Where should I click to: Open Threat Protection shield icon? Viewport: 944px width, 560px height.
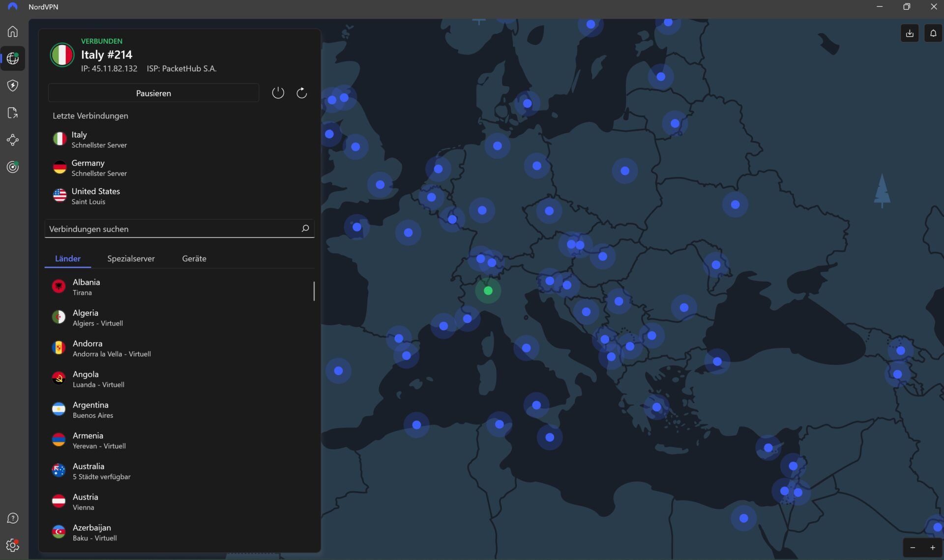pos(13,86)
